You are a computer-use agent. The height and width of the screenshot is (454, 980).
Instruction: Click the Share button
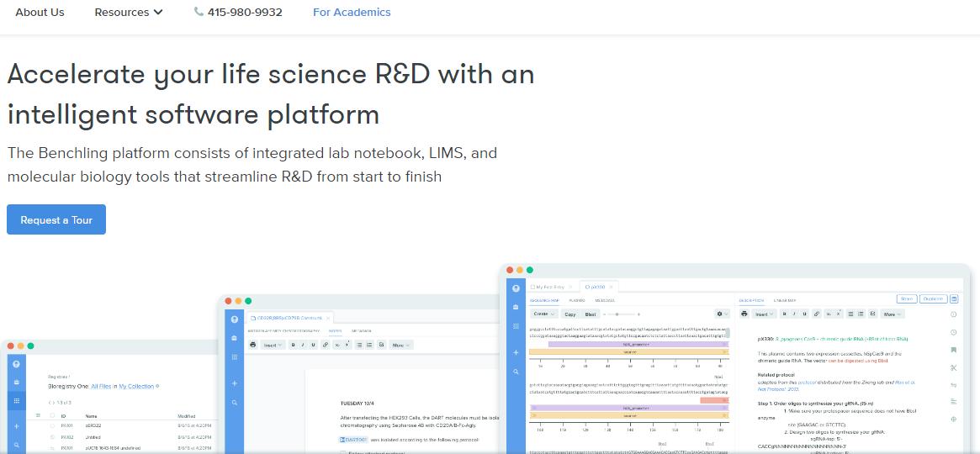tap(907, 298)
